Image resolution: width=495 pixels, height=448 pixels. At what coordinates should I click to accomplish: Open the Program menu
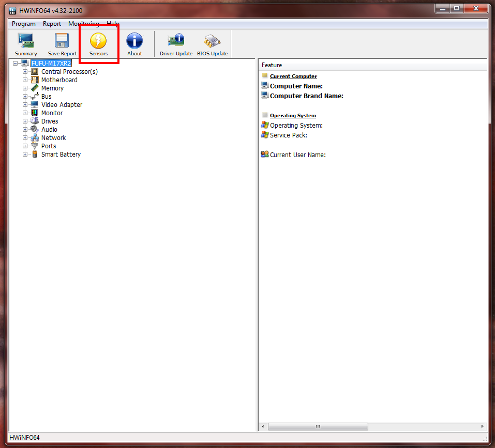[24, 24]
